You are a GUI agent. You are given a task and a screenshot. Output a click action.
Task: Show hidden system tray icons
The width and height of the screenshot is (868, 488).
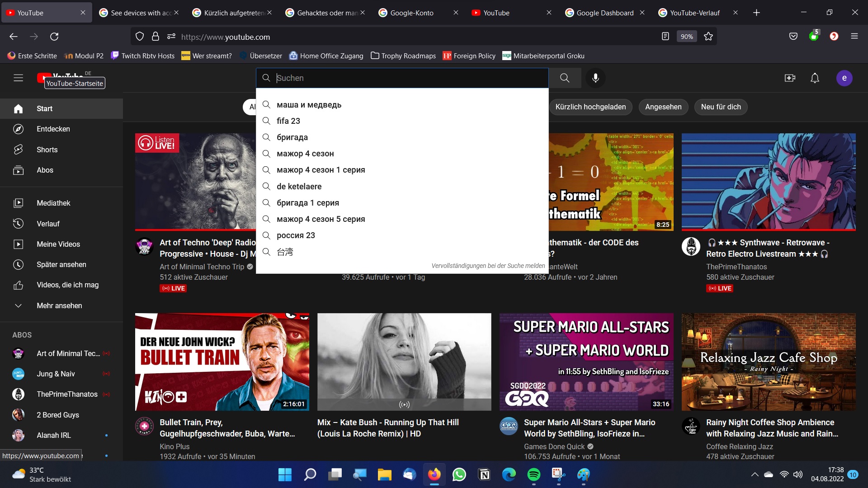[x=755, y=474]
